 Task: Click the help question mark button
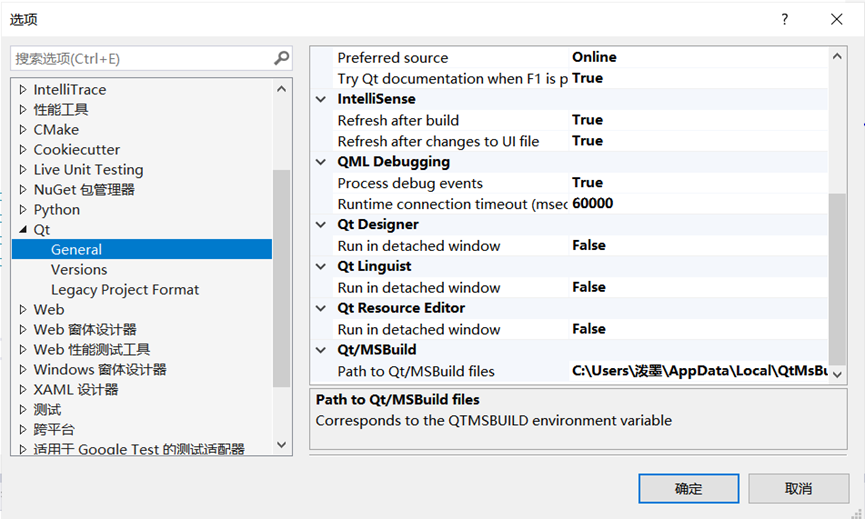click(x=784, y=19)
